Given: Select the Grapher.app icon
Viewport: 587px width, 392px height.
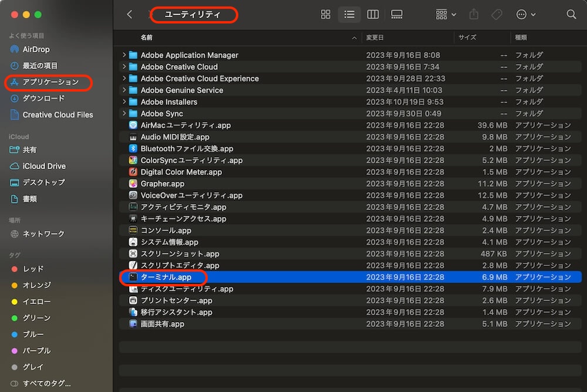Looking at the screenshot, I should point(133,184).
